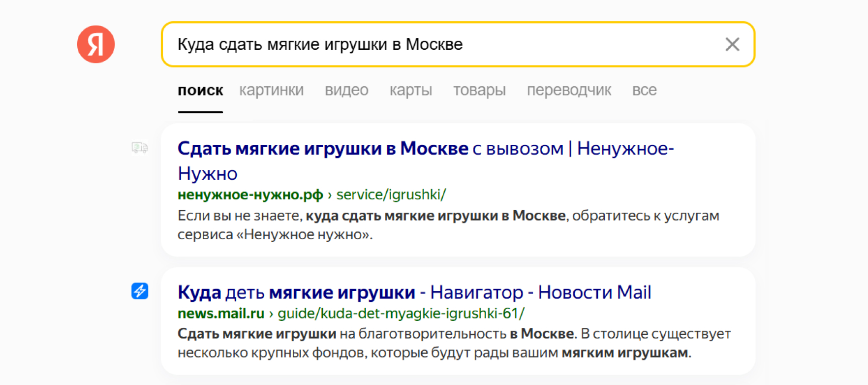The width and height of the screenshot is (868, 385).
Task: Click the ненужное-нужно.рф domain link
Action: pyautogui.click(x=250, y=195)
